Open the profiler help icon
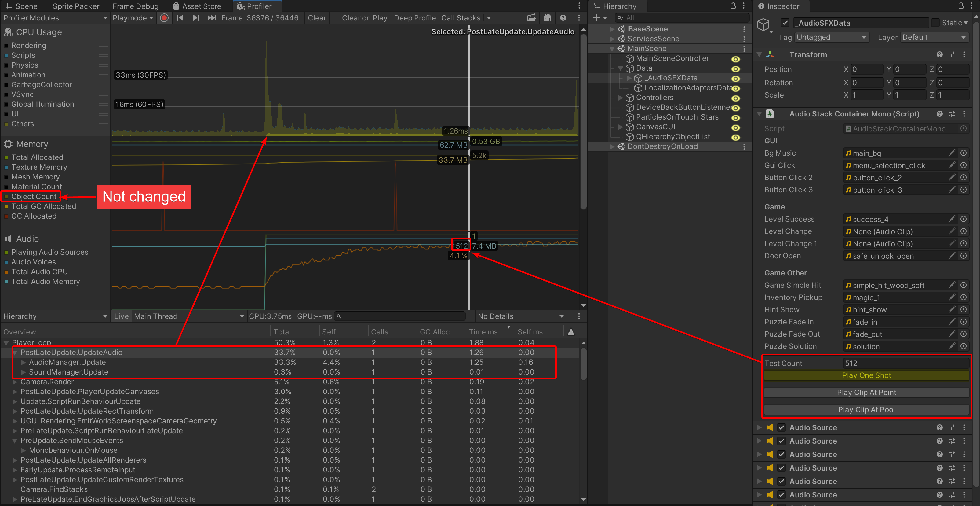Image resolution: width=980 pixels, height=506 pixels. (563, 18)
